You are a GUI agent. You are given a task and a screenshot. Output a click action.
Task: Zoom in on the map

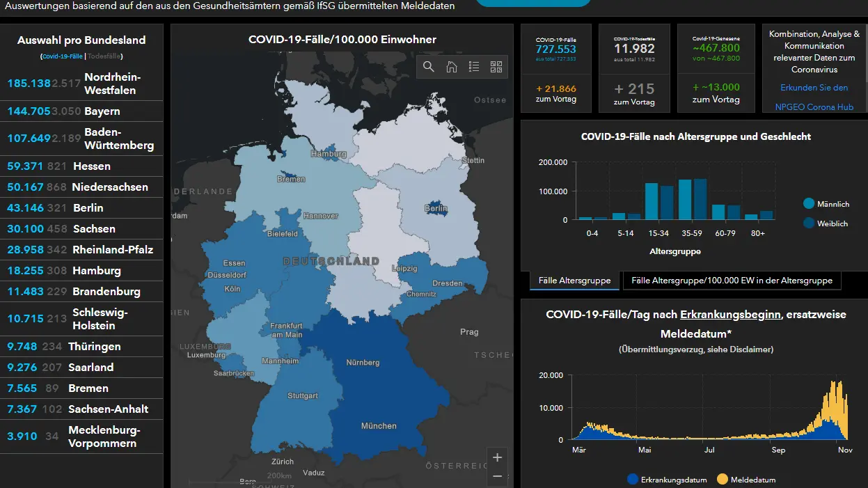[x=497, y=457]
